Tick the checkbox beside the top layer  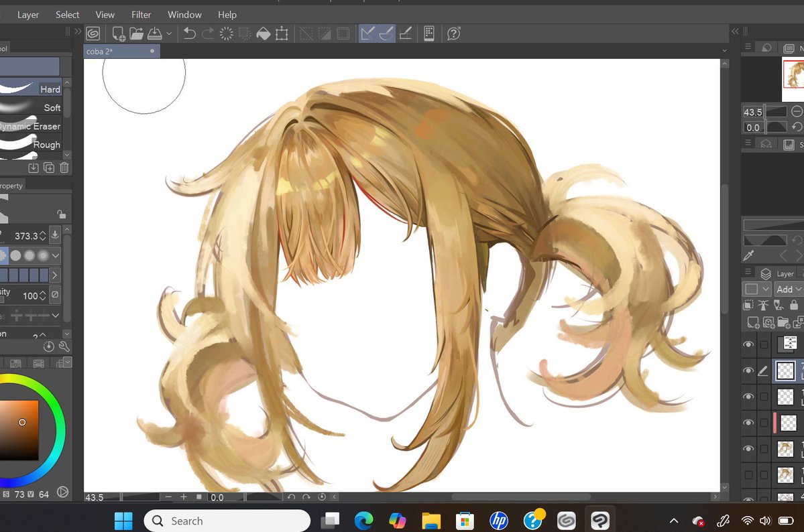[764, 344]
